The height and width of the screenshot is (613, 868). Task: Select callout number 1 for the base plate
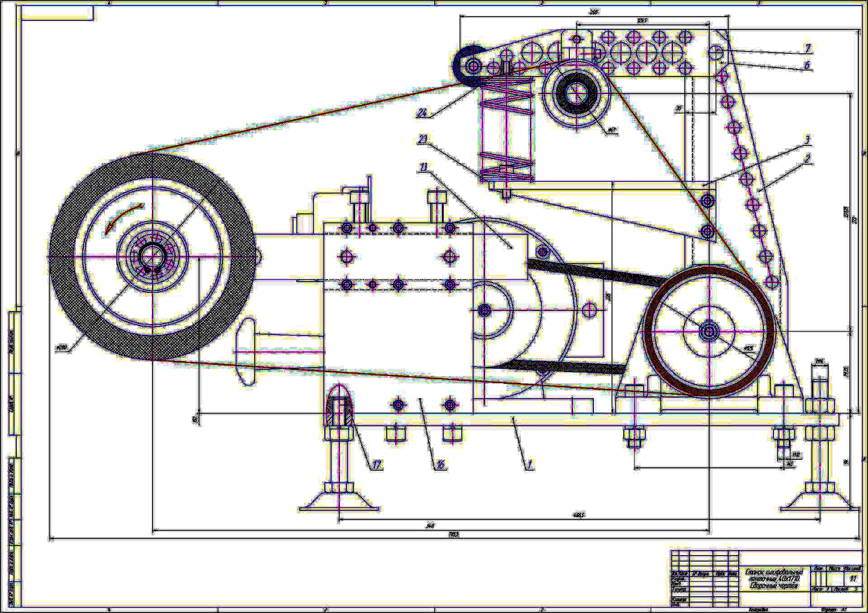(527, 465)
